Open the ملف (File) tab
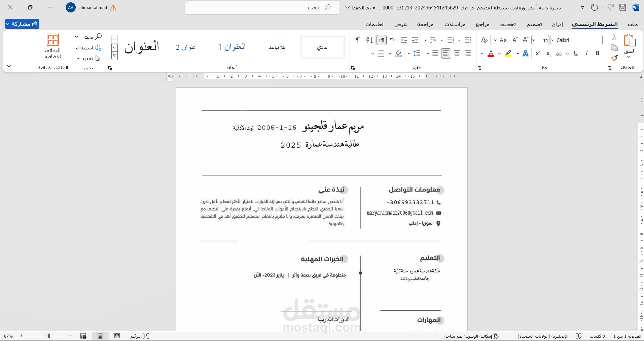The width and height of the screenshot is (644, 341). 633,24
